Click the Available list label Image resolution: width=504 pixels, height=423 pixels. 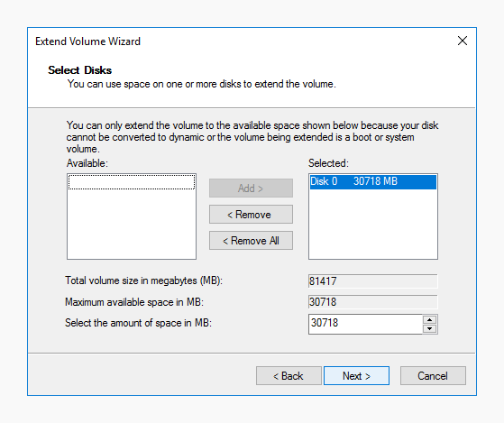click(x=87, y=163)
